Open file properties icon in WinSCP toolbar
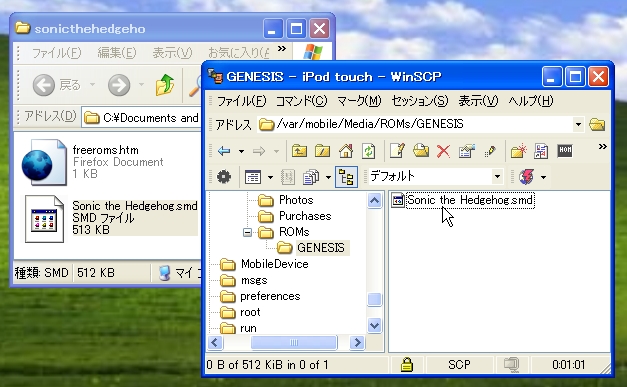This screenshot has height=387, width=627. tap(467, 151)
